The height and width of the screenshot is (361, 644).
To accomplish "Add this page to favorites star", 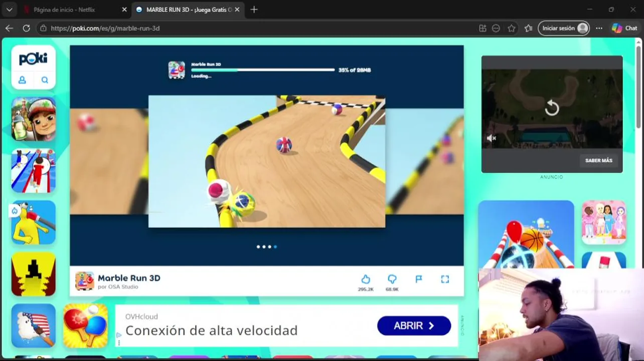I will point(511,29).
